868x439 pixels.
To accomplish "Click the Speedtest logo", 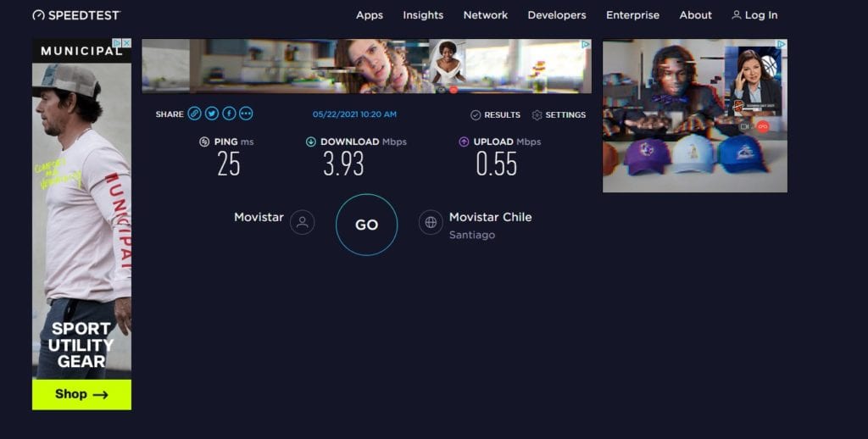I will pos(76,15).
